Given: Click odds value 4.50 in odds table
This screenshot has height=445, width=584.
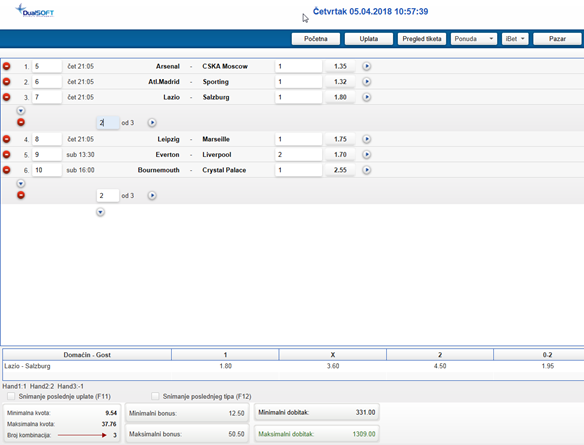Looking at the screenshot, I should (x=440, y=366).
